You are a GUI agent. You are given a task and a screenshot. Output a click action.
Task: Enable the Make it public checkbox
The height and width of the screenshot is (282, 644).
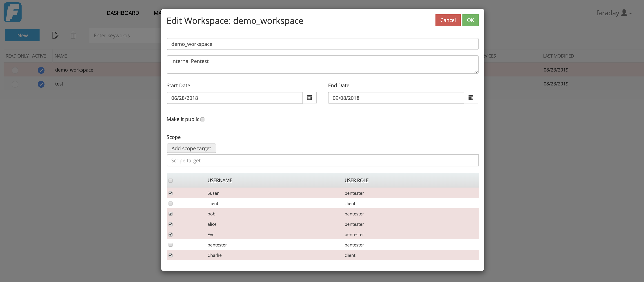tap(202, 119)
